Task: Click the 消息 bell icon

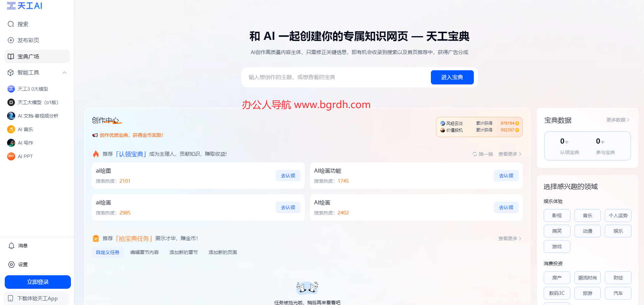Action: [11, 246]
